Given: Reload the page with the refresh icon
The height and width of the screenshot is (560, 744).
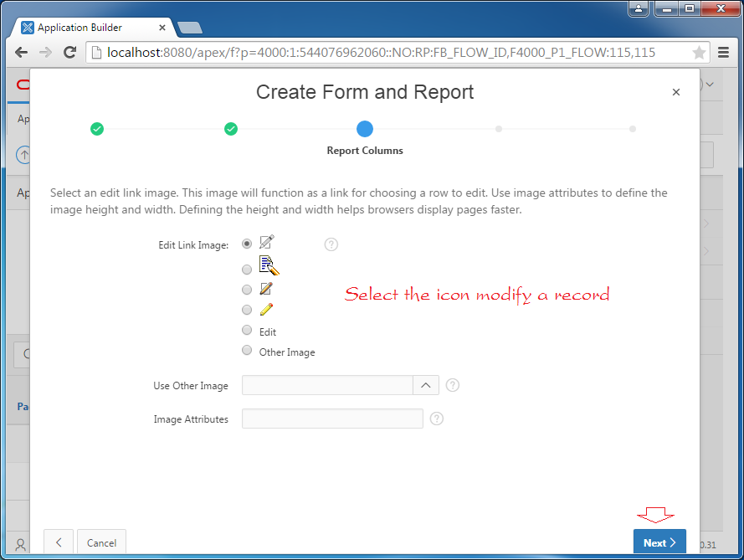Looking at the screenshot, I should 70,52.
